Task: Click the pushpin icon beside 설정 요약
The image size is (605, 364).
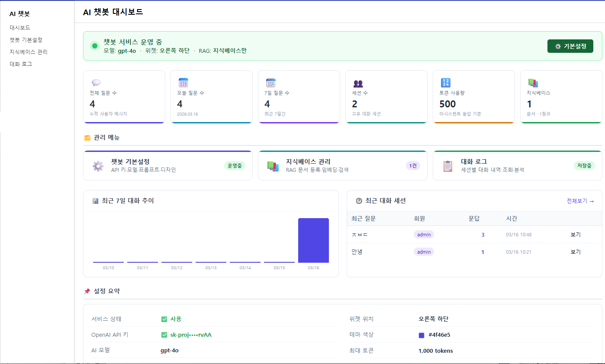Action: (x=87, y=291)
